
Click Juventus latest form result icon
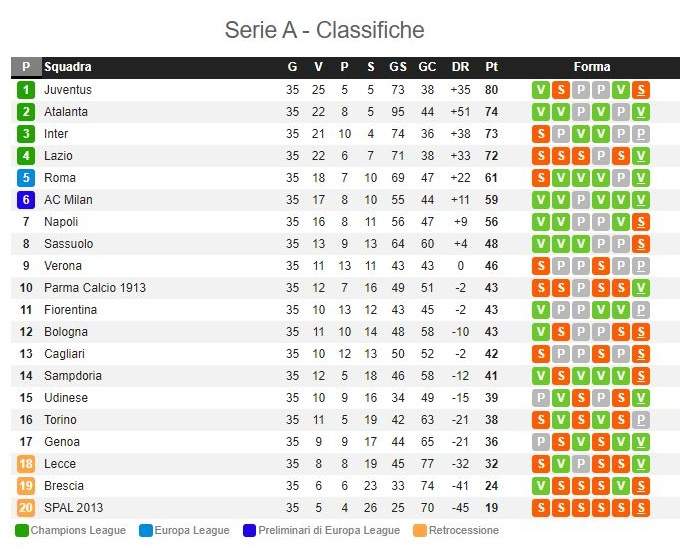coord(641,90)
